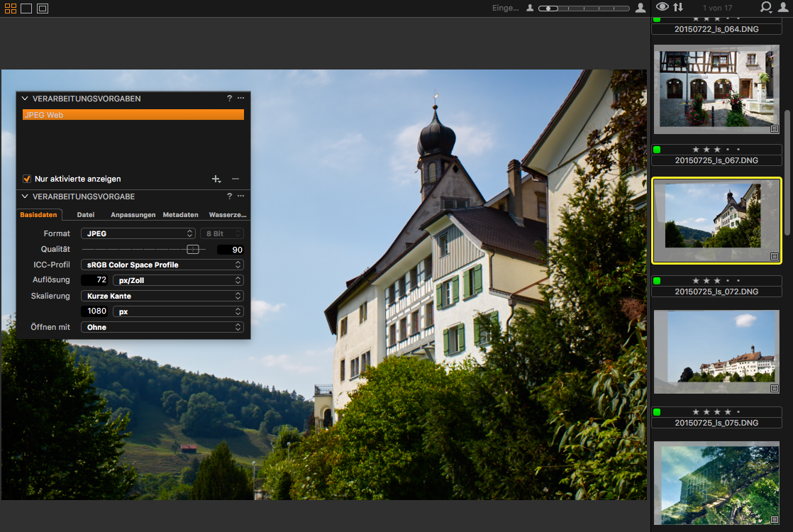Select the hilltop castle thumbnail
This screenshot has height=532, width=793.
click(716, 352)
